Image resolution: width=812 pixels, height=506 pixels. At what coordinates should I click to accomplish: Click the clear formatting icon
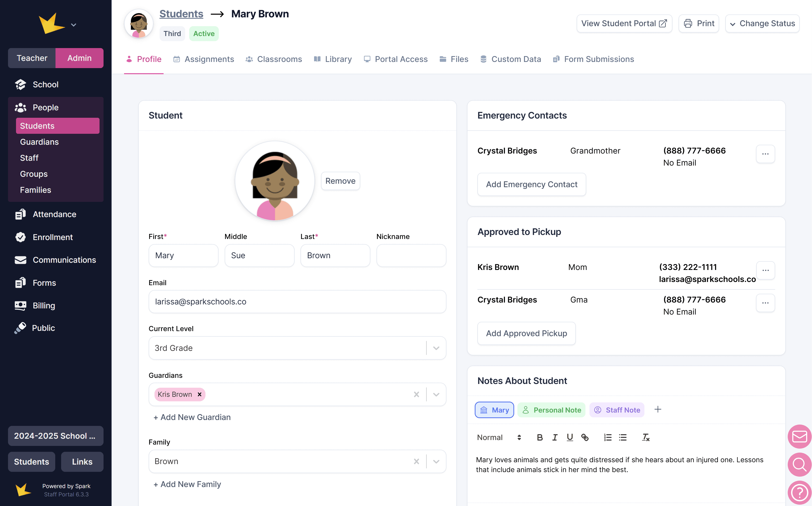[645, 437]
